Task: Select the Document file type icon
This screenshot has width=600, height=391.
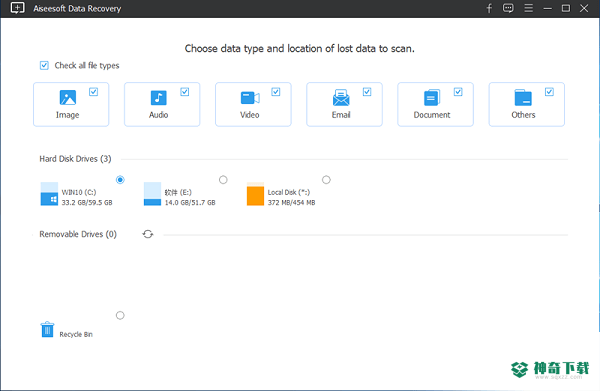Action: click(x=432, y=98)
